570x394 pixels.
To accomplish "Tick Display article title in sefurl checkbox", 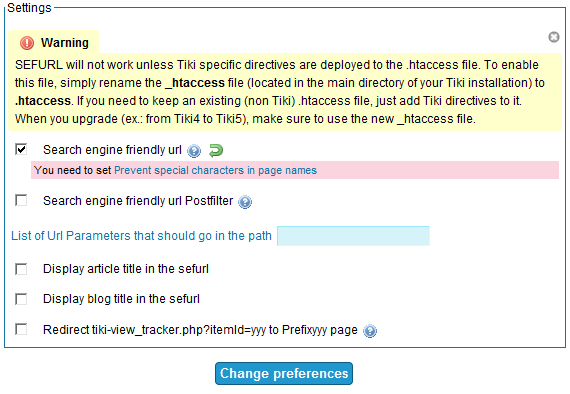I will point(21,269).
